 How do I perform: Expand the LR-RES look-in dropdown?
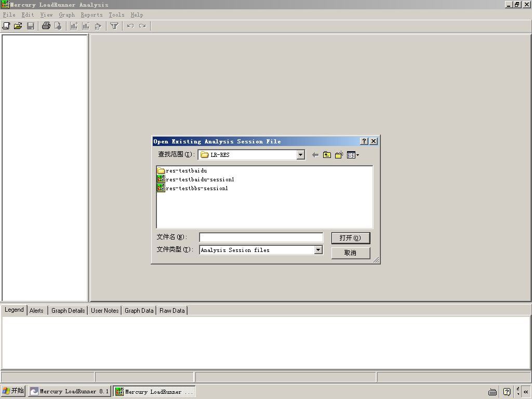300,155
